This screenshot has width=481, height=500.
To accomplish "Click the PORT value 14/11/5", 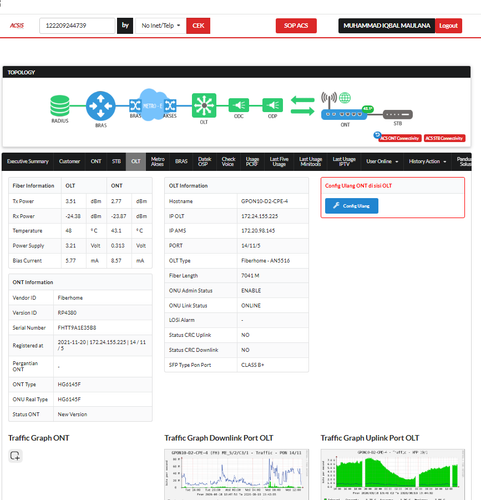I will [251, 246].
